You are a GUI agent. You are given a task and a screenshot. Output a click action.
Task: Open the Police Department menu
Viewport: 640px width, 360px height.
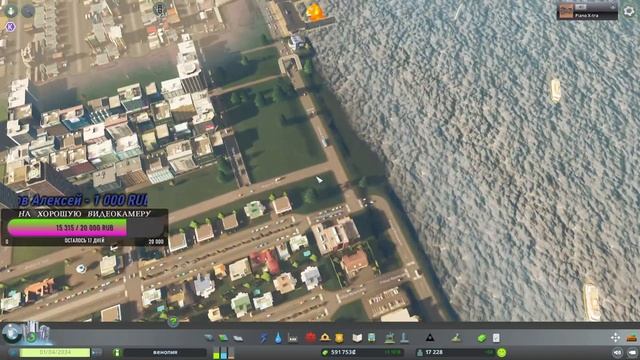click(x=339, y=338)
